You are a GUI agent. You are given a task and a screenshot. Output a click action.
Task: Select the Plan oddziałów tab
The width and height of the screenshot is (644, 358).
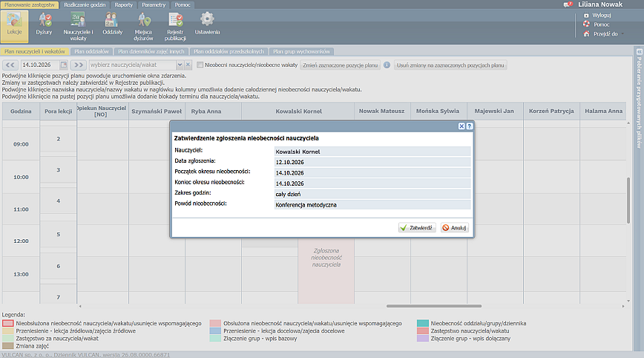pos(91,51)
